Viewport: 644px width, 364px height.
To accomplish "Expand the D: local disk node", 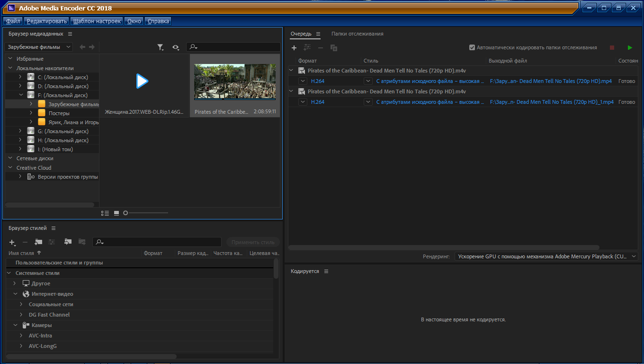I will click(20, 86).
